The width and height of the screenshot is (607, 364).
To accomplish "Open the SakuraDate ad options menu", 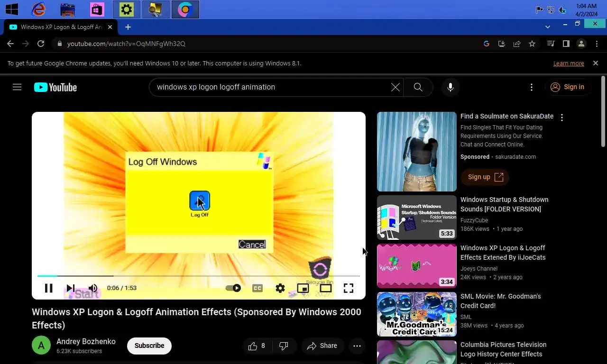I will (x=562, y=118).
